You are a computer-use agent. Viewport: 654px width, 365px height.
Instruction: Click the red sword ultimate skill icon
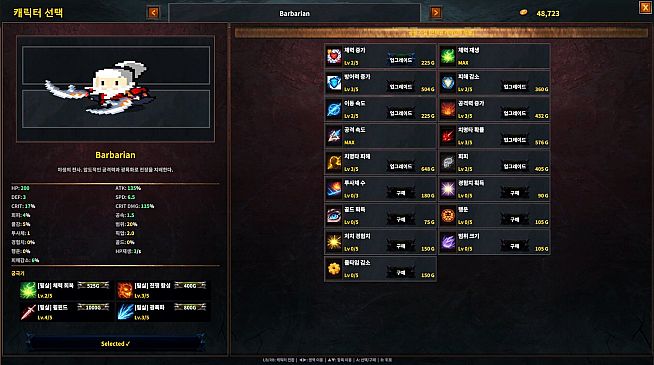tap(28, 312)
